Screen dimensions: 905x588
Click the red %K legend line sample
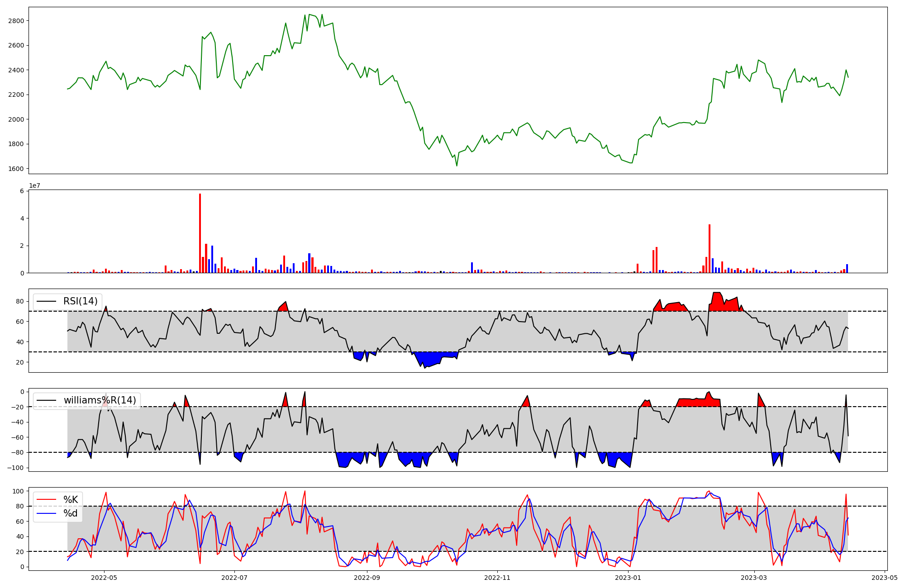click(47, 500)
